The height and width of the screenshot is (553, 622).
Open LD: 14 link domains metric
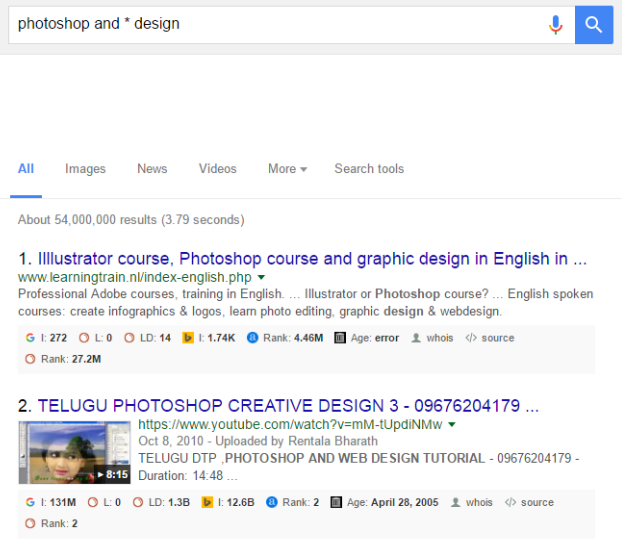click(147, 338)
